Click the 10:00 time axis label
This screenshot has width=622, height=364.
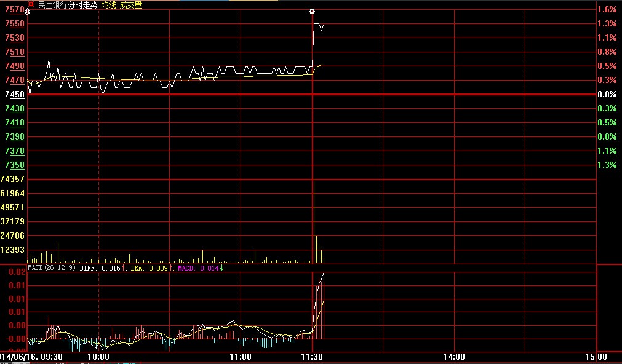pos(98,357)
